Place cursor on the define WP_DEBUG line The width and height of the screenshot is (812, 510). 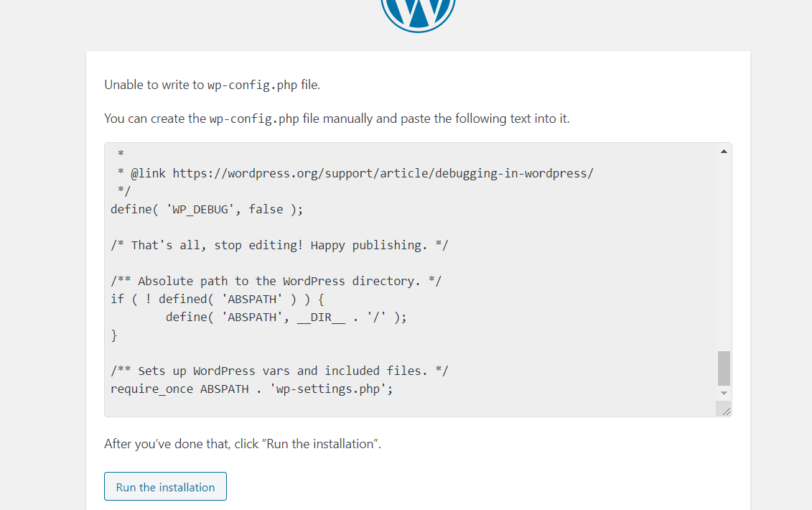(207, 210)
